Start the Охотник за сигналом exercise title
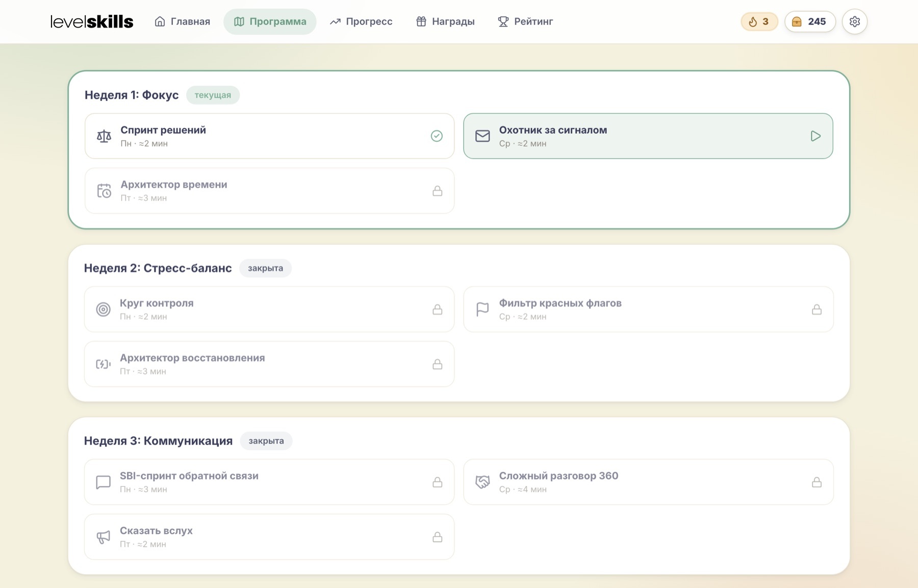The width and height of the screenshot is (918, 588). coord(553,130)
